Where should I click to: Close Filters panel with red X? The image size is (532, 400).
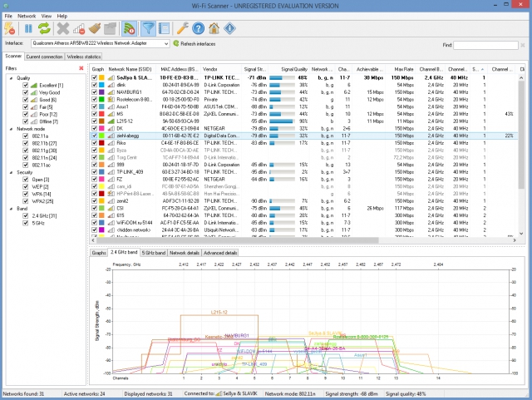pyautogui.click(x=81, y=68)
